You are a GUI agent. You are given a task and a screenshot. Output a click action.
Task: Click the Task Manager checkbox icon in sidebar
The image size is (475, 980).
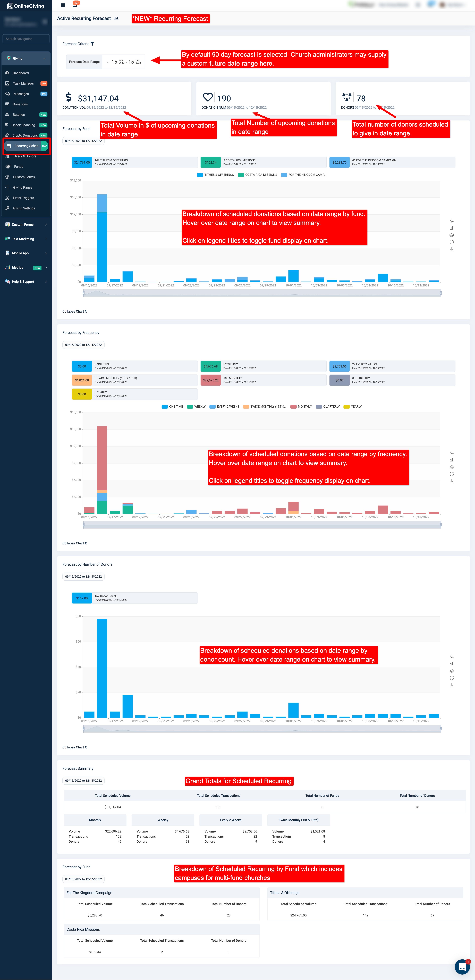point(7,83)
